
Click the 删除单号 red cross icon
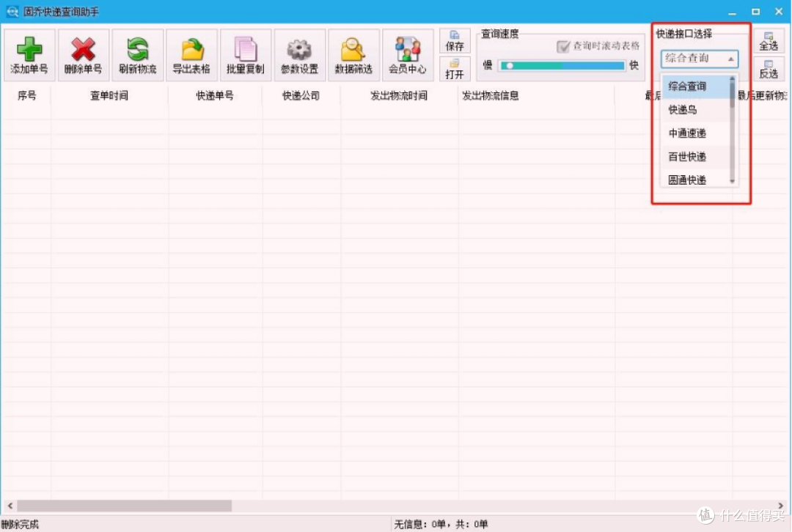pyautogui.click(x=84, y=54)
